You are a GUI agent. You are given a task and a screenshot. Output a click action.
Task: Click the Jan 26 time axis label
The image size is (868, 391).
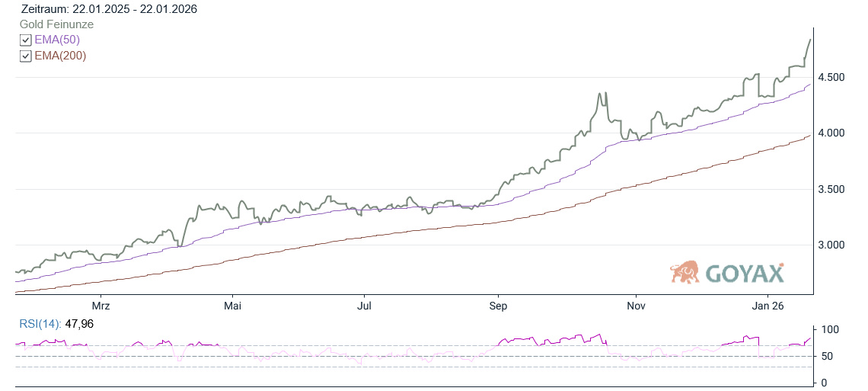[x=767, y=306]
